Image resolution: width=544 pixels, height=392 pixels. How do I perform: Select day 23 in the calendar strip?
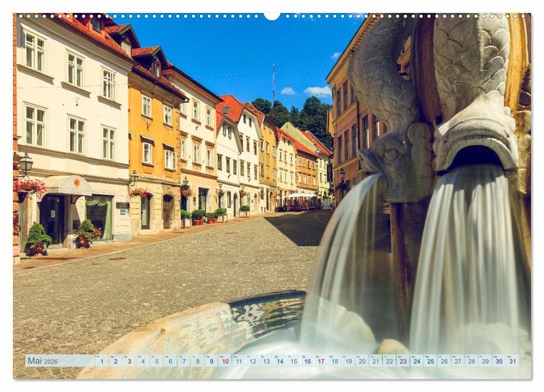tap(403, 361)
